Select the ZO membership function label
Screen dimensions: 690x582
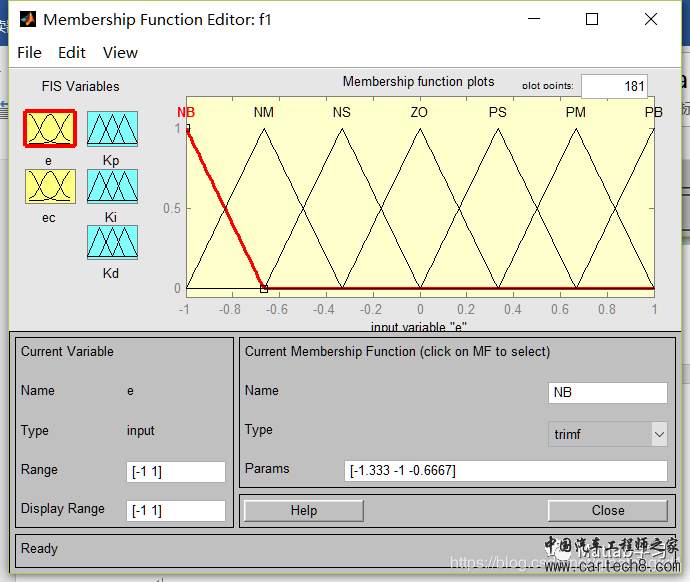419,112
